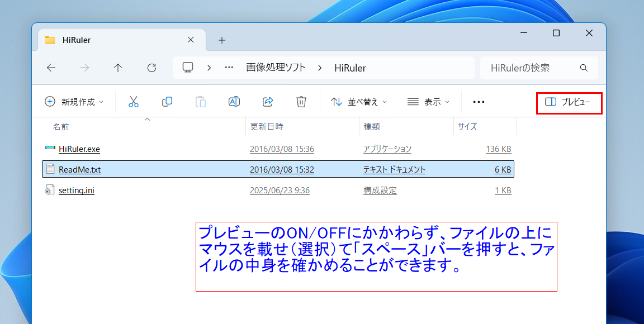Click the search magnifier icon
The height and width of the screenshot is (324, 644).
pyautogui.click(x=584, y=68)
